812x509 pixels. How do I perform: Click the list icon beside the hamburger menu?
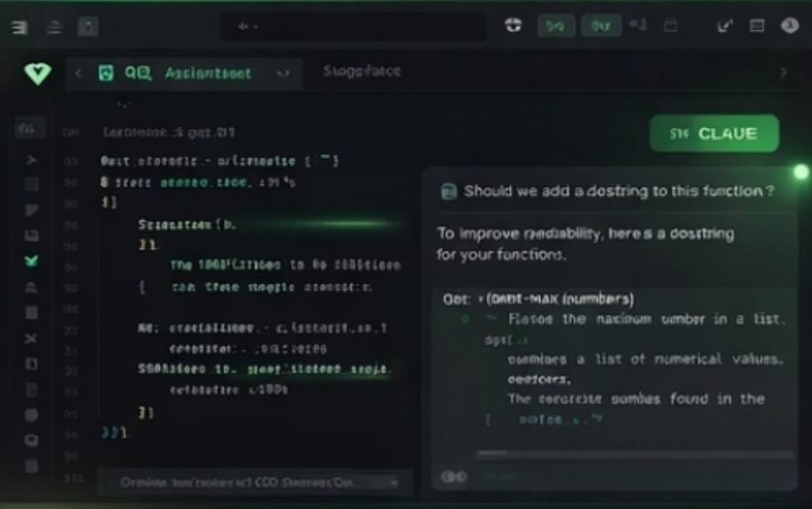pos(54,27)
